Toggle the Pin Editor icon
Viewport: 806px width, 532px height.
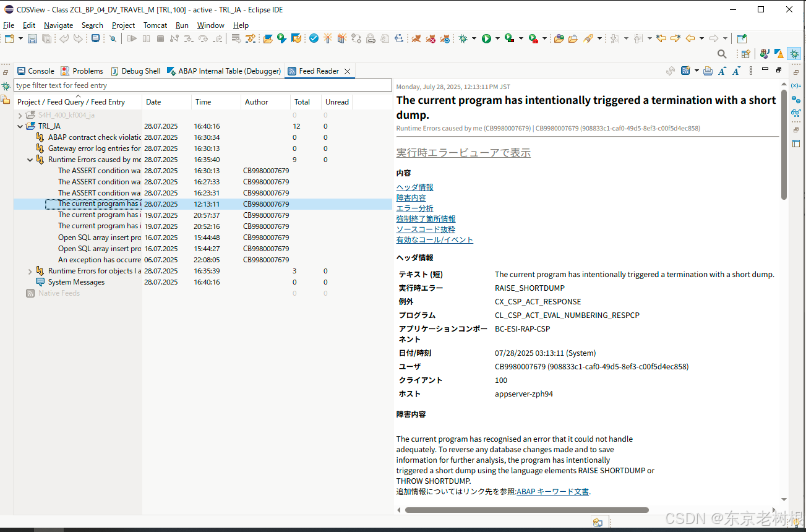tap(742, 38)
